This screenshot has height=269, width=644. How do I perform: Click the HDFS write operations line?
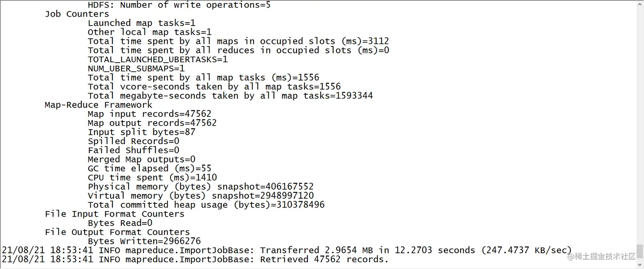179,5
